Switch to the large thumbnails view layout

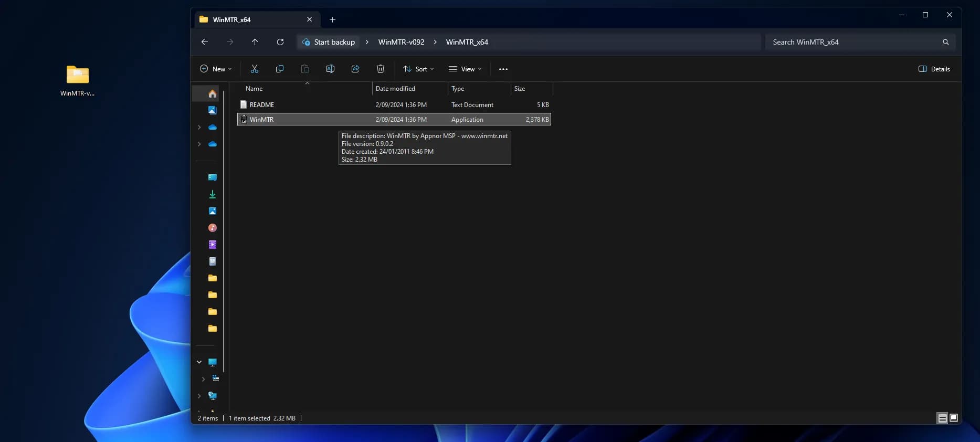pos(954,418)
